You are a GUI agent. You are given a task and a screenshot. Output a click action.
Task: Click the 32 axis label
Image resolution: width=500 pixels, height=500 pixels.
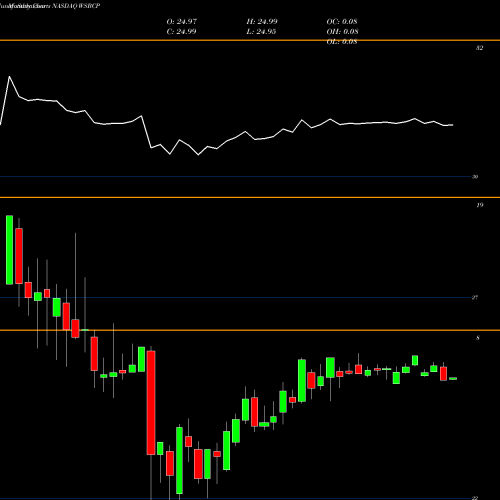[479, 48]
